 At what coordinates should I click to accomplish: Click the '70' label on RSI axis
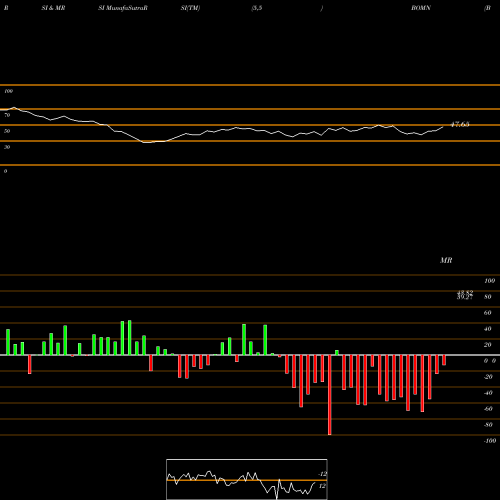tap(7, 115)
